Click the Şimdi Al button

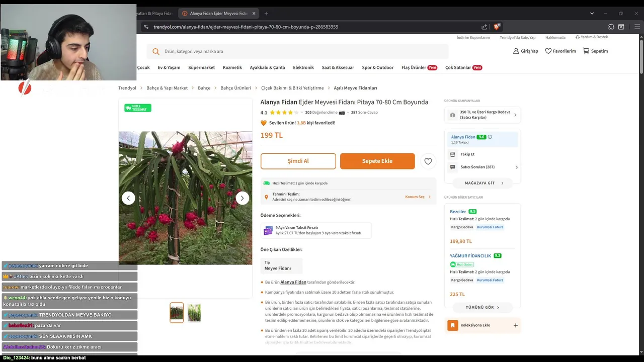point(298,161)
